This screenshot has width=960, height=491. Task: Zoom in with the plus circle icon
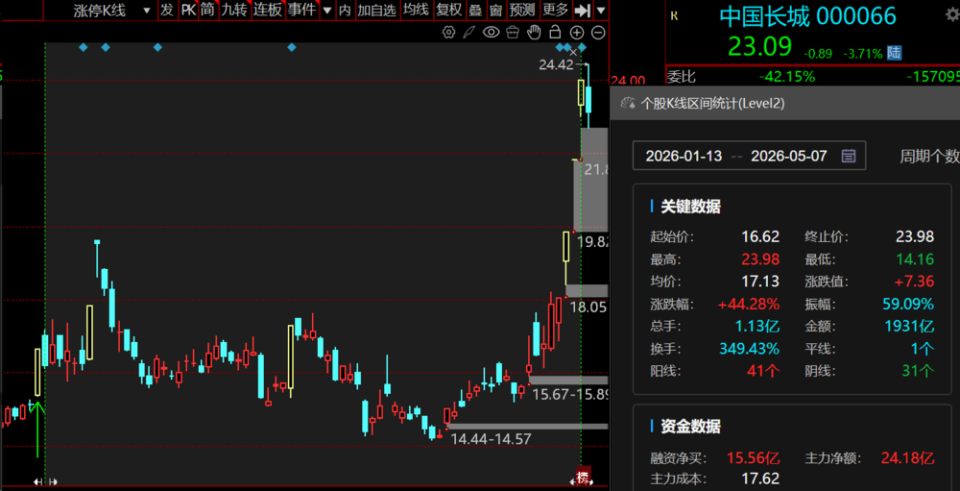[x=577, y=32]
